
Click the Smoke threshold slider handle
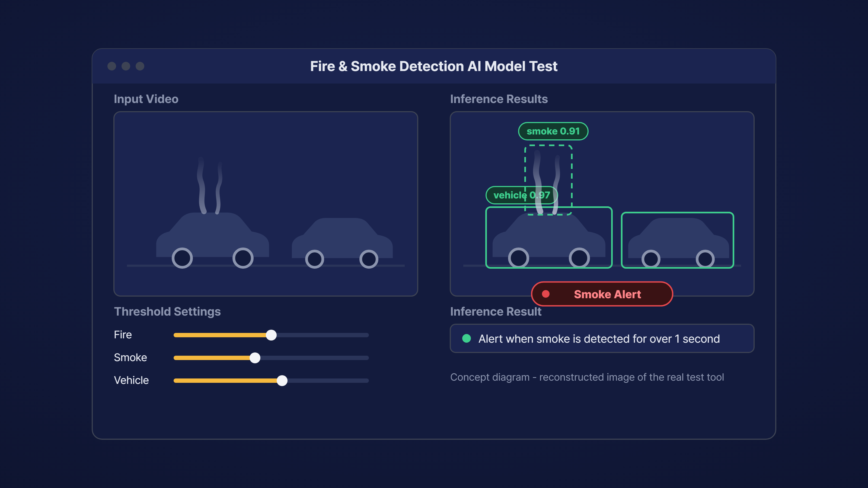(255, 358)
